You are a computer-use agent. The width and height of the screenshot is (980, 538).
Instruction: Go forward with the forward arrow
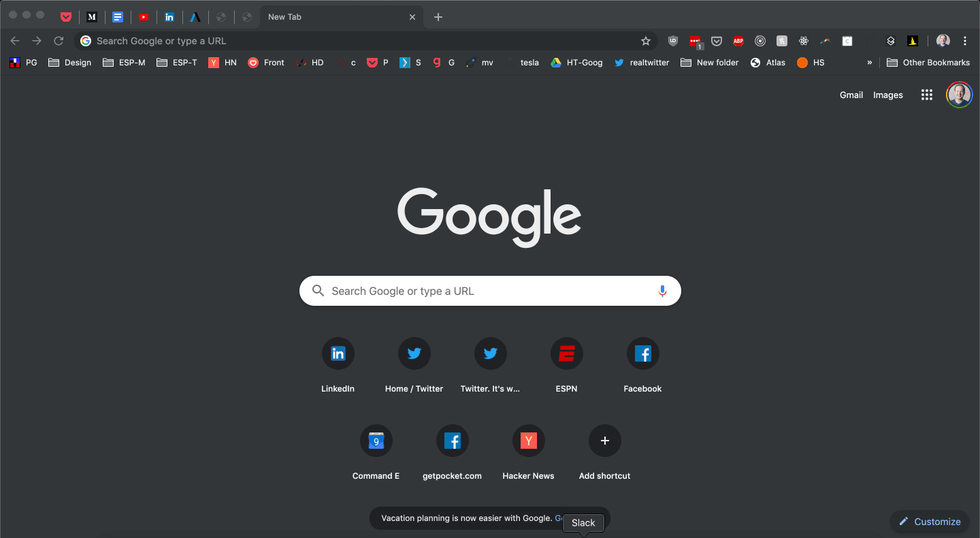pos(37,41)
